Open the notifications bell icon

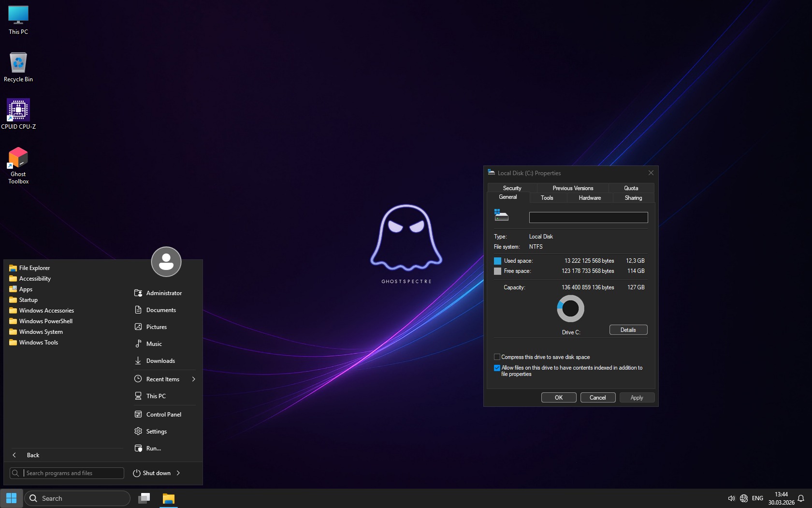pos(801,498)
